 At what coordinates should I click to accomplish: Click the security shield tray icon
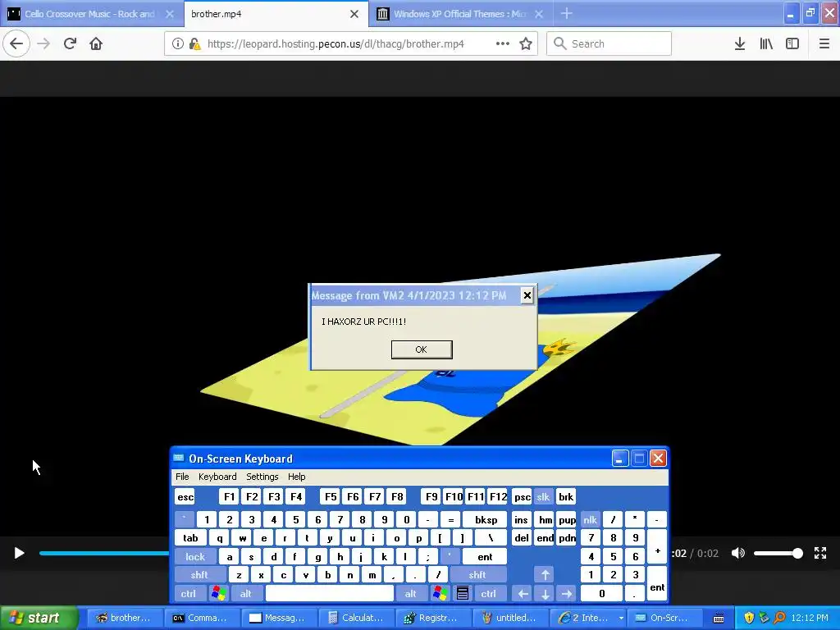click(750, 618)
